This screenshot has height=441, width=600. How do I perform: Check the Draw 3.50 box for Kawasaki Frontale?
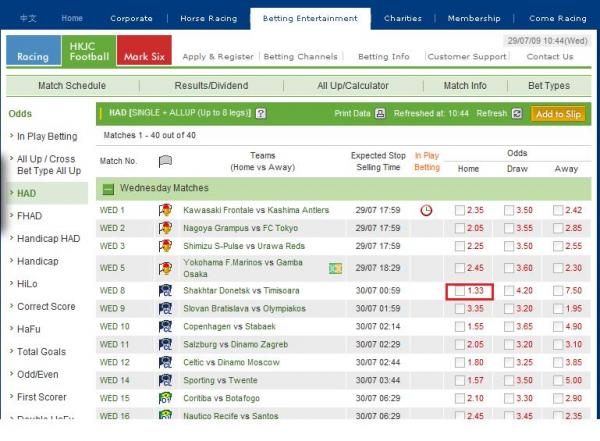509,211
